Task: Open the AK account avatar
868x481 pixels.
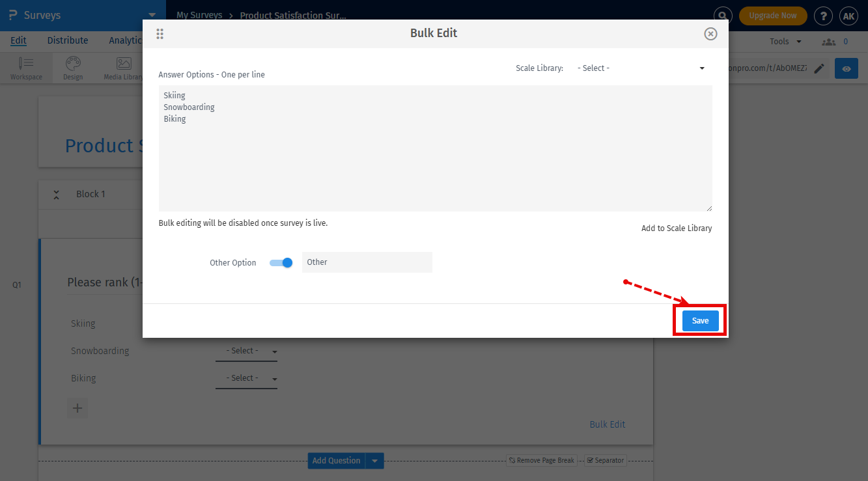Action: coord(848,16)
